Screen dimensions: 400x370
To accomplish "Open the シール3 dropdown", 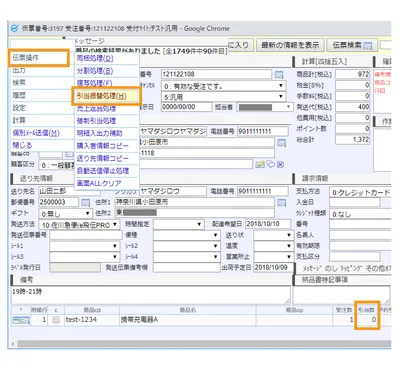I will [x=84, y=257].
